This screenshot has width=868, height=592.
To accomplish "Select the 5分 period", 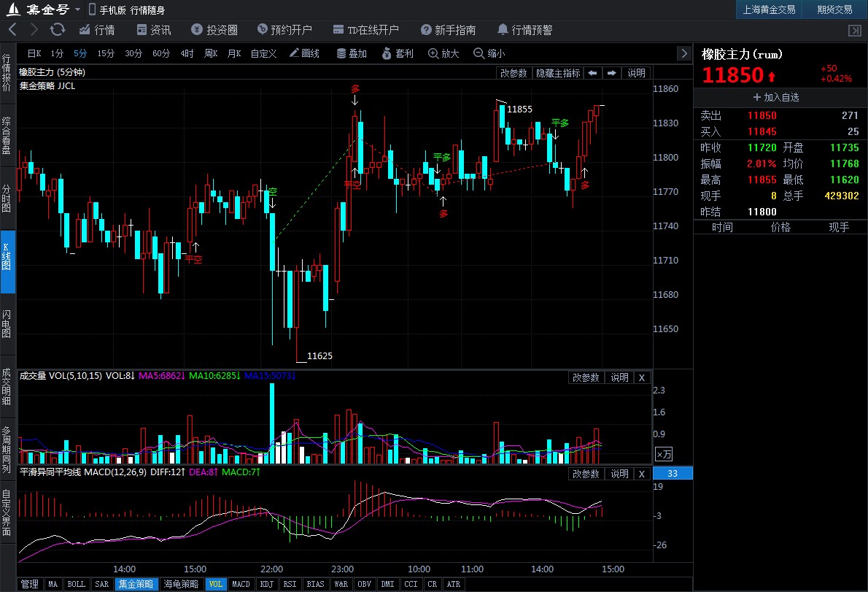I will [80, 54].
